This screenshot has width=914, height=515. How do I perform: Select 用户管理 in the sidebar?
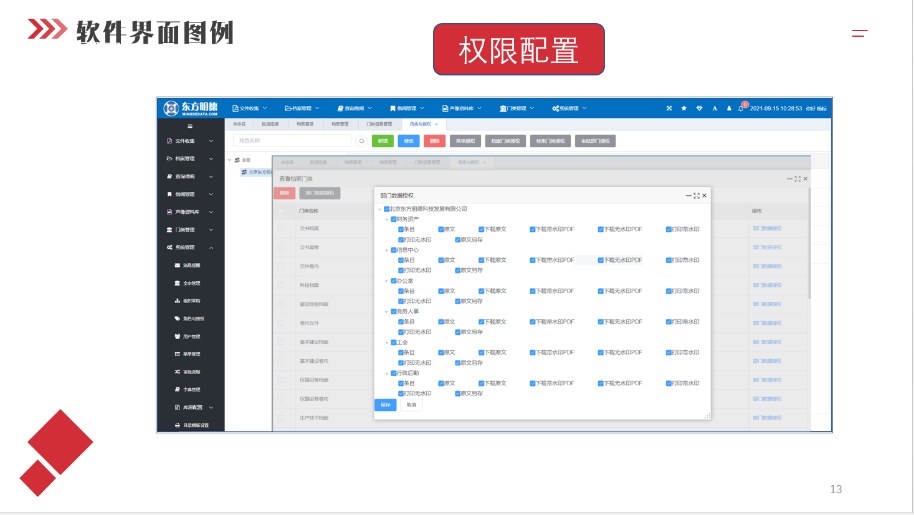click(x=191, y=336)
